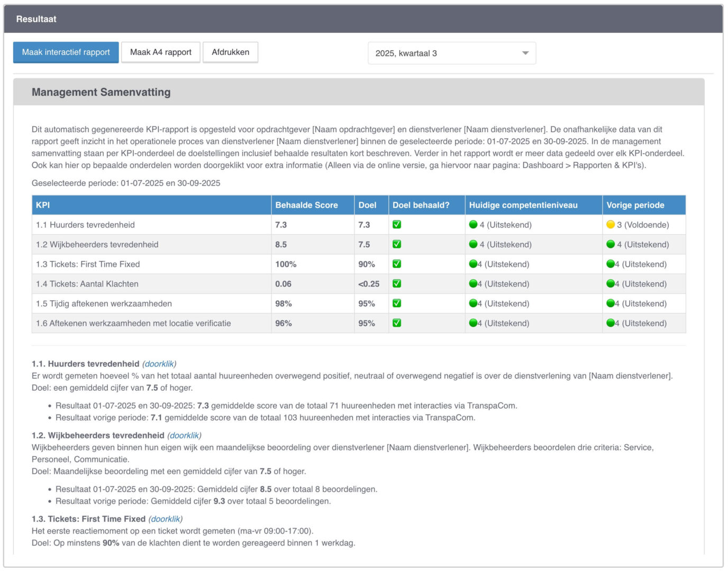
Task: Click goal checkmark for Tickets: Aantal Klachten
Action: pyautogui.click(x=397, y=284)
